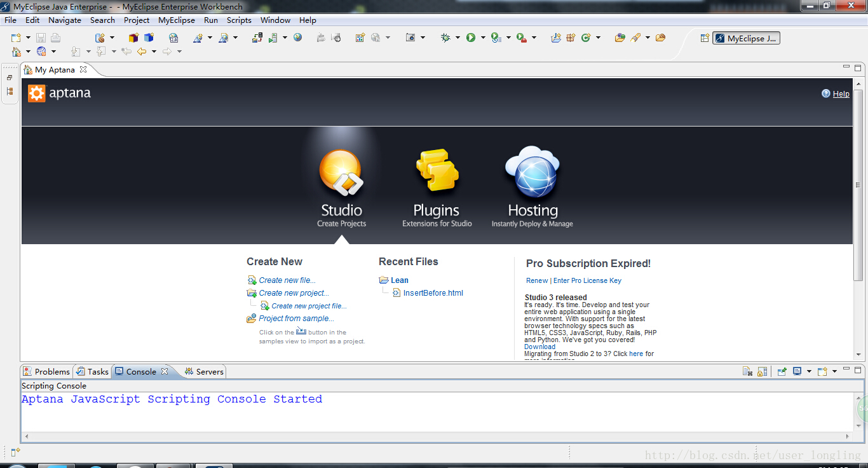The width and height of the screenshot is (868, 468).
Task: Click the deploy servers toolbar icon
Action: click(257, 38)
